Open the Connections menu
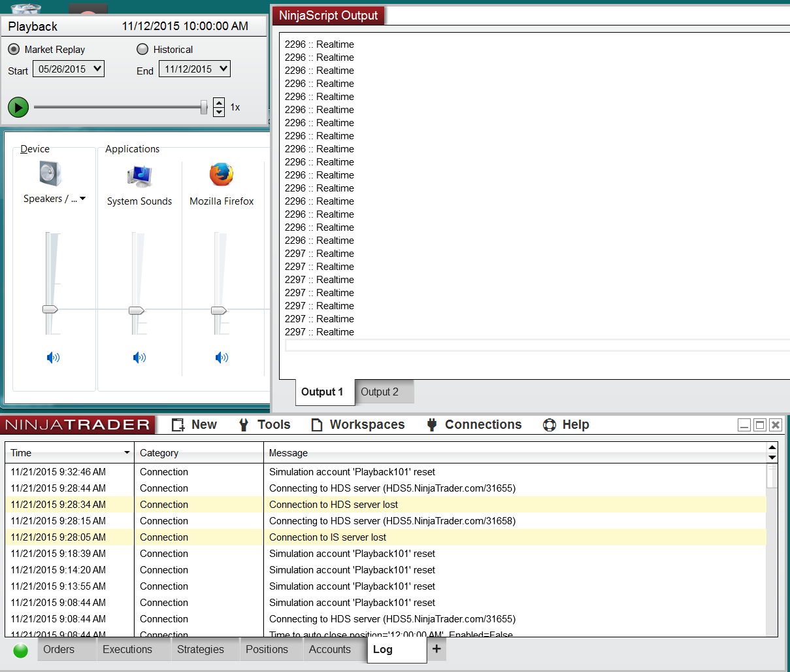 (x=483, y=424)
